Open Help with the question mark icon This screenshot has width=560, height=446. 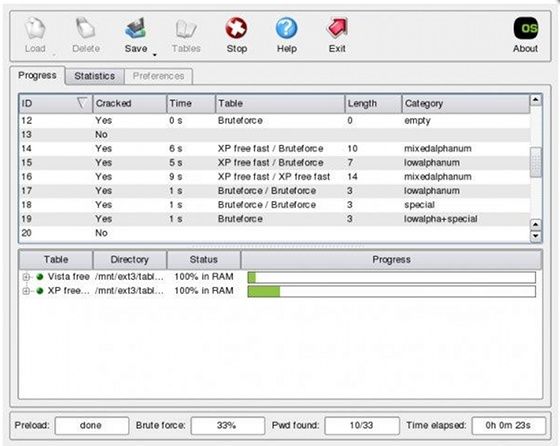click(286, 28)
